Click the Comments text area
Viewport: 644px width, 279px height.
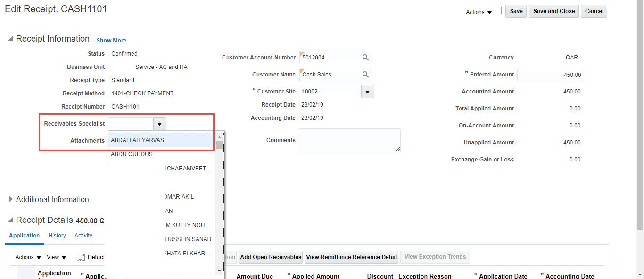(x=350, y=140)
